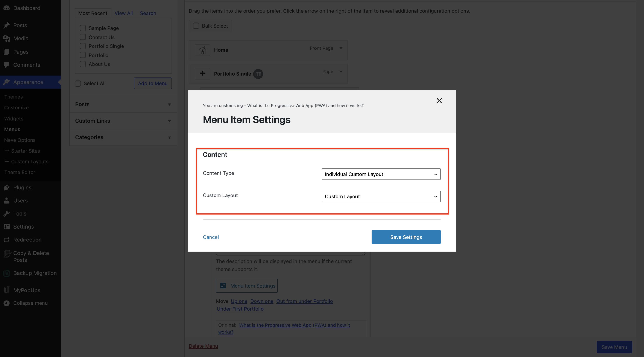Open the Content Type dropdown

click(x=381, y=174)
